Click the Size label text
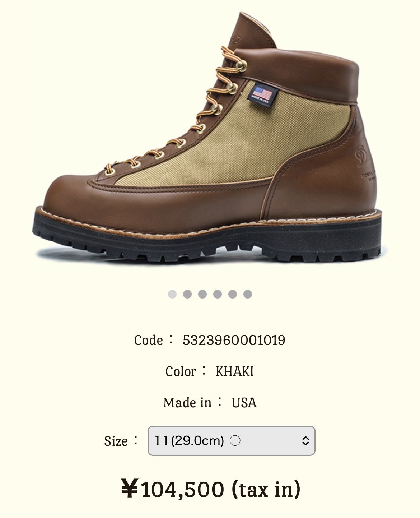Screen dimensions: 420x518 click(x=116, y=441)
